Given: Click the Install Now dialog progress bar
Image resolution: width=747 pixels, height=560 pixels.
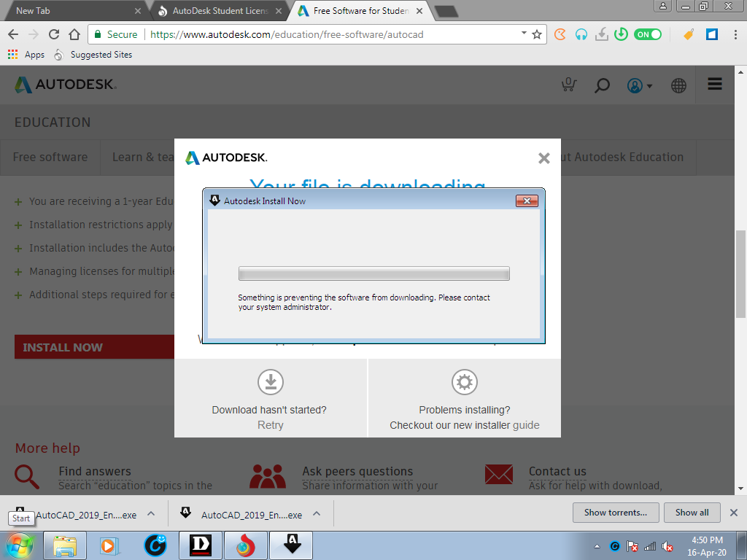Looking at the screenshot, I should point(373,273).
